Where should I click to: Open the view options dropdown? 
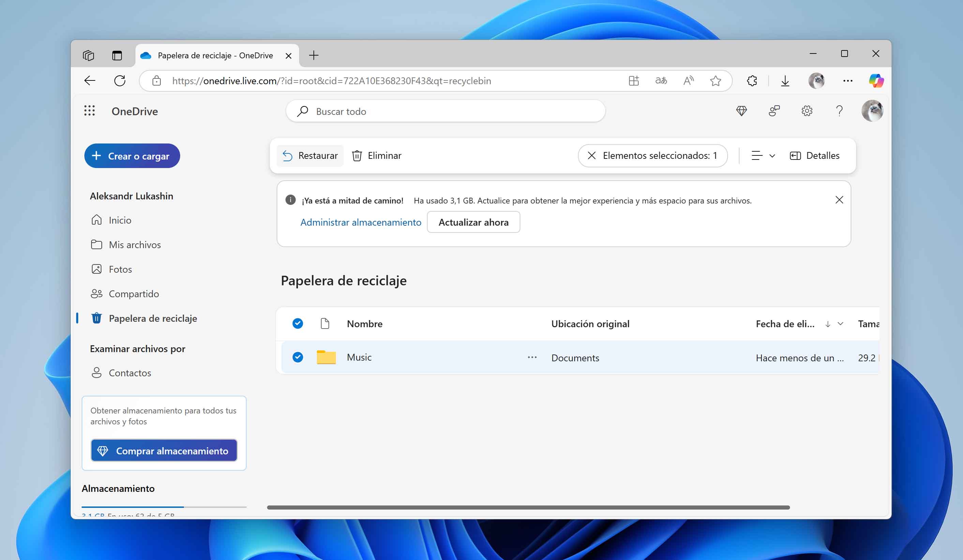pyautogui.click(x=763, y=155)
